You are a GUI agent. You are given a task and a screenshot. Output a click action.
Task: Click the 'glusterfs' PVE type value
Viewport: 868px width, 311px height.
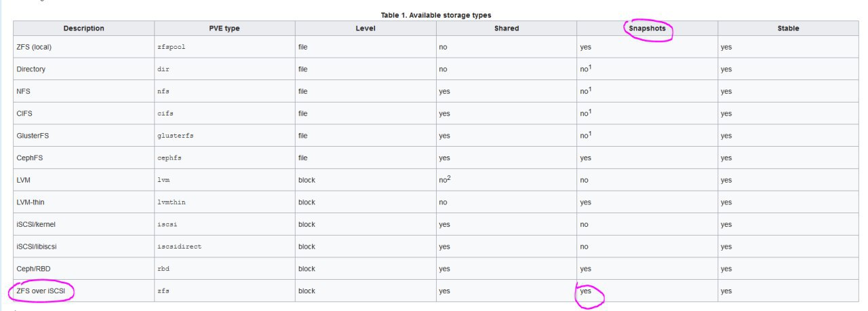(175, 136)
